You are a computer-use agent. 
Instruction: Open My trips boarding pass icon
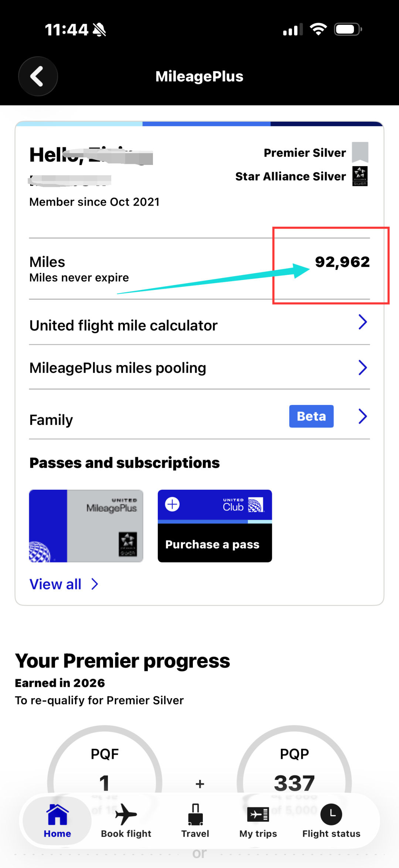(x=258, y=814)
